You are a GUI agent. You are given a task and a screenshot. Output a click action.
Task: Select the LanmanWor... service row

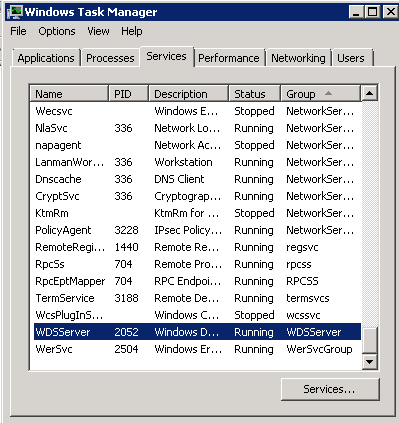click(197, 162)
